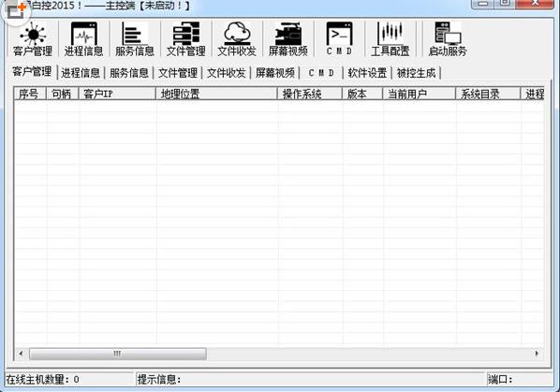This screenshot has height=392, width=560.
Task: Open 工具配置 toolbar icon
Action: (390, 39)
